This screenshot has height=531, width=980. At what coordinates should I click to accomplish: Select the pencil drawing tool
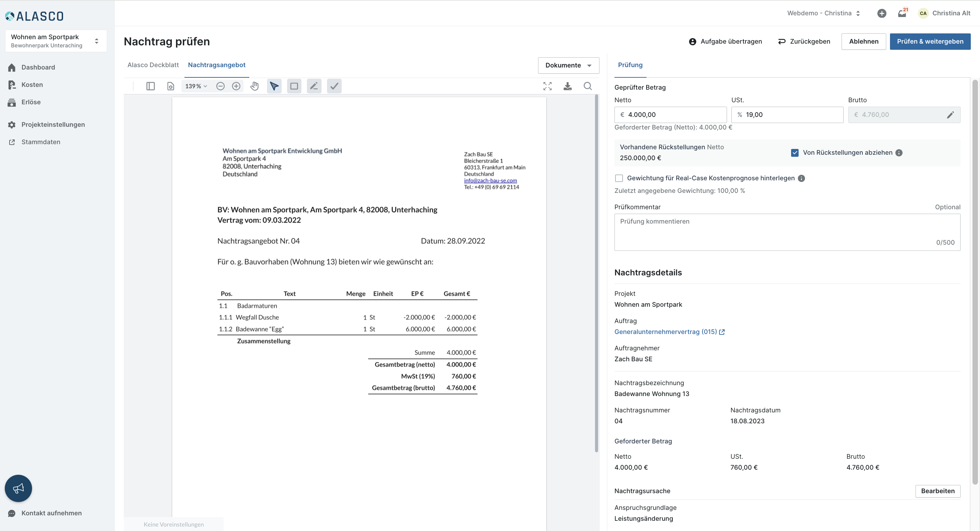tap(314, 86)
